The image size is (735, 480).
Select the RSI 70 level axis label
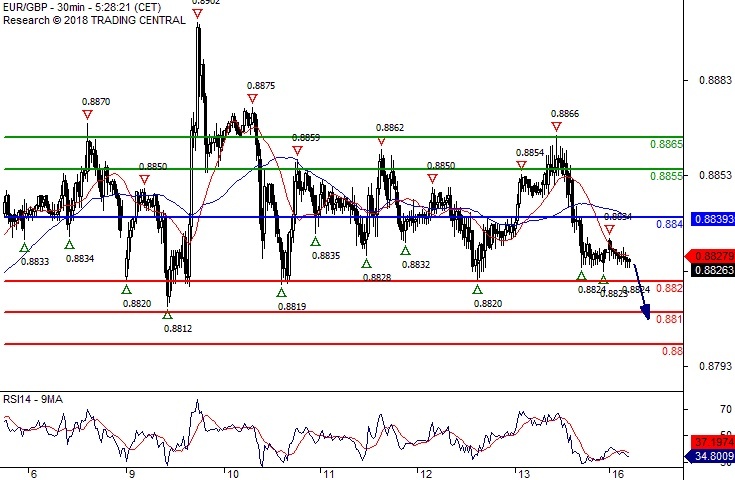pos(726,409)
